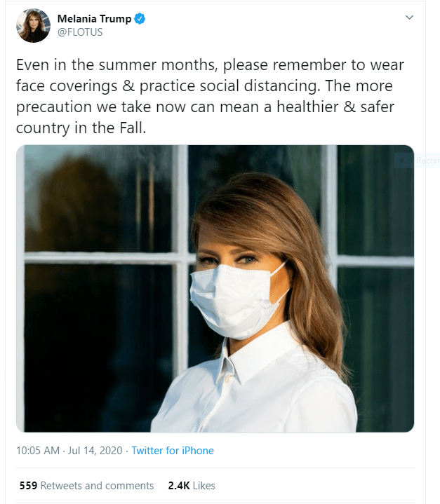The width and height of the screenshot is (440, 504).
Task: Open the Likes label link
Action: tap(204, 485)
